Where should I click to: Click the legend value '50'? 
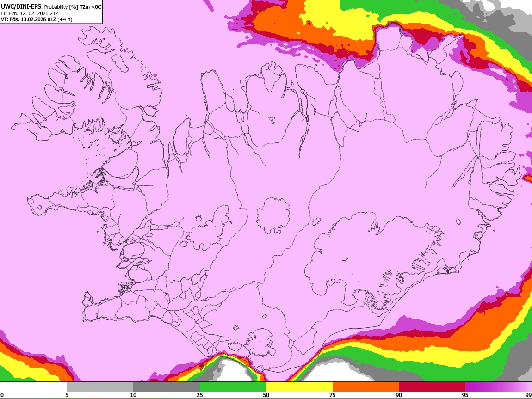click(x=266, y=395)
